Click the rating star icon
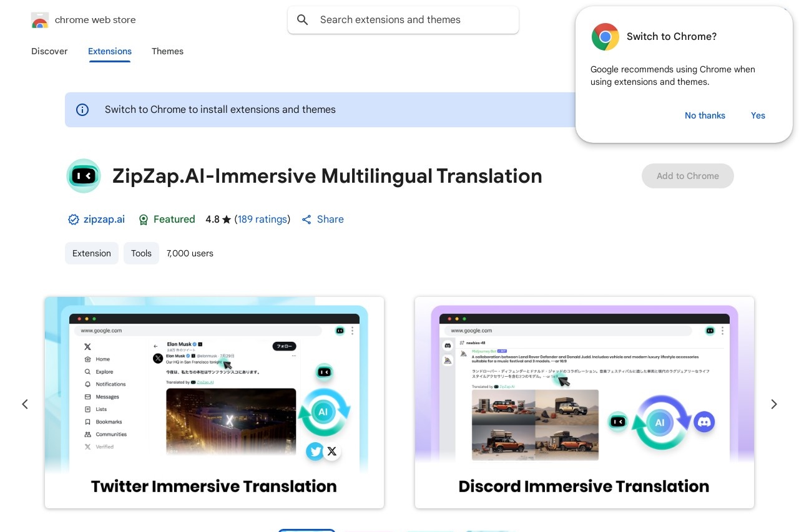The height and width of the screenshot is (532, 799). click(227, 220)
